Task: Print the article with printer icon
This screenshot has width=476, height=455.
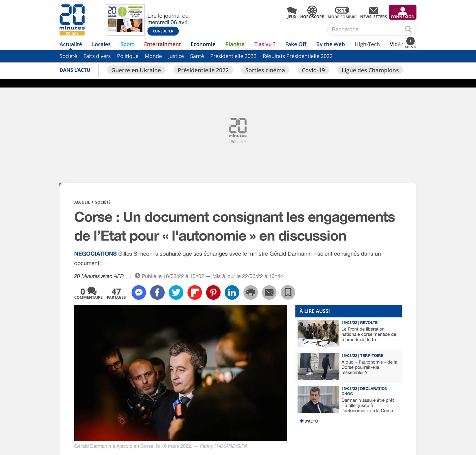Action: pos(251,292)
